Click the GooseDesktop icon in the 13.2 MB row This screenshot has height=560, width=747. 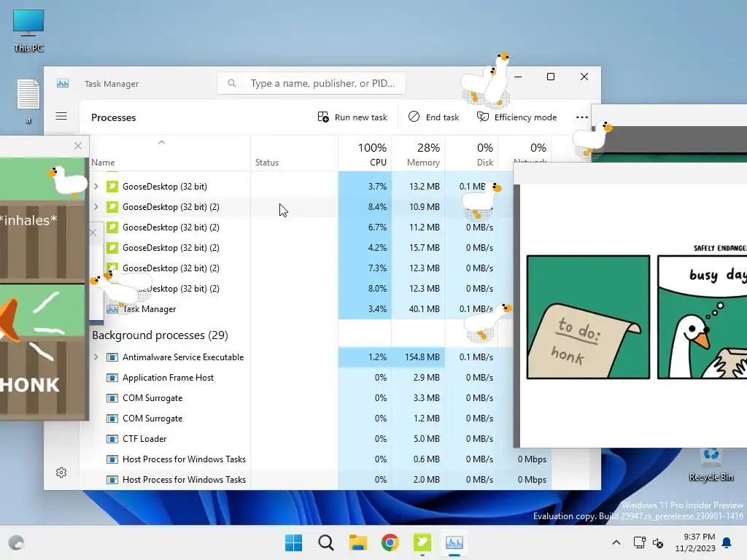click(112, 186)
